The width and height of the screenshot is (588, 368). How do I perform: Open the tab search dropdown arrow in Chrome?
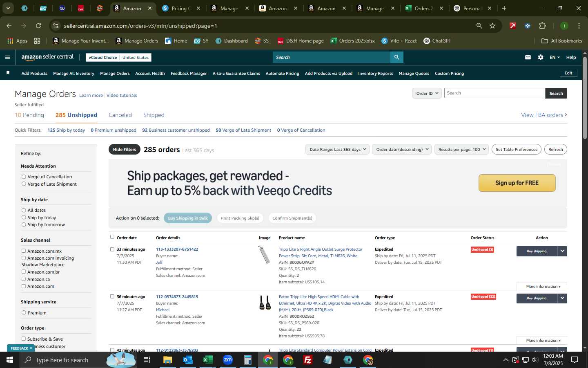tap(8, 8)
